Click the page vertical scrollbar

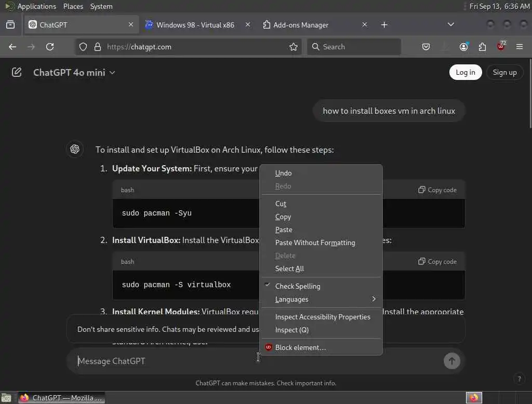[529, 93]
